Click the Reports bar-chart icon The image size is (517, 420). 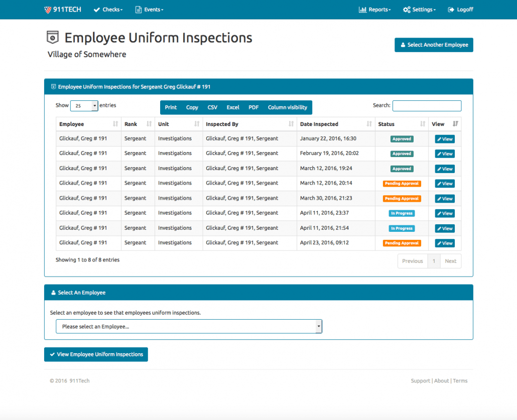pos(363,9)
